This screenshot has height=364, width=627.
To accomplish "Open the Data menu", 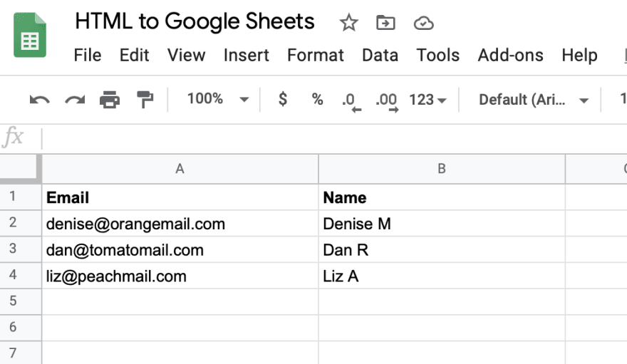I will 380,55.
